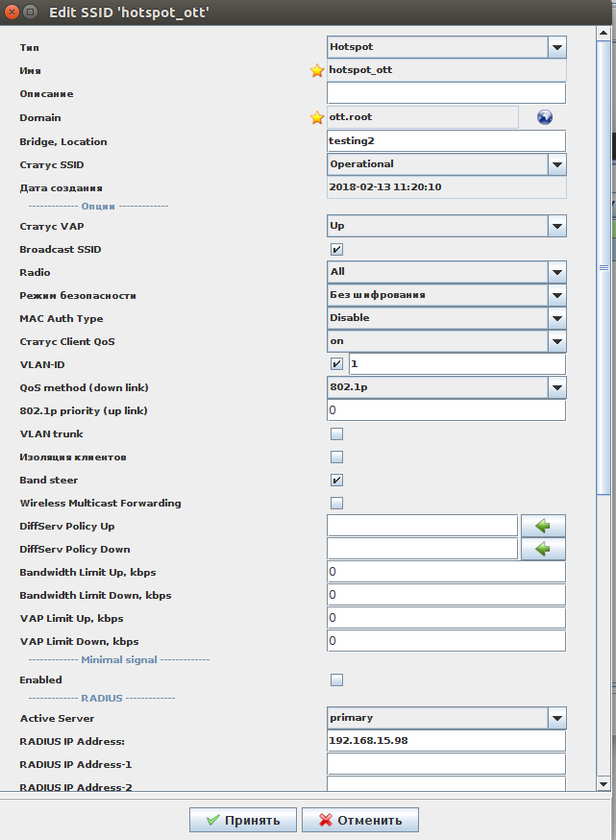Click the RADIUS IP Address field

pyautogui.click(x=446, y=741)
